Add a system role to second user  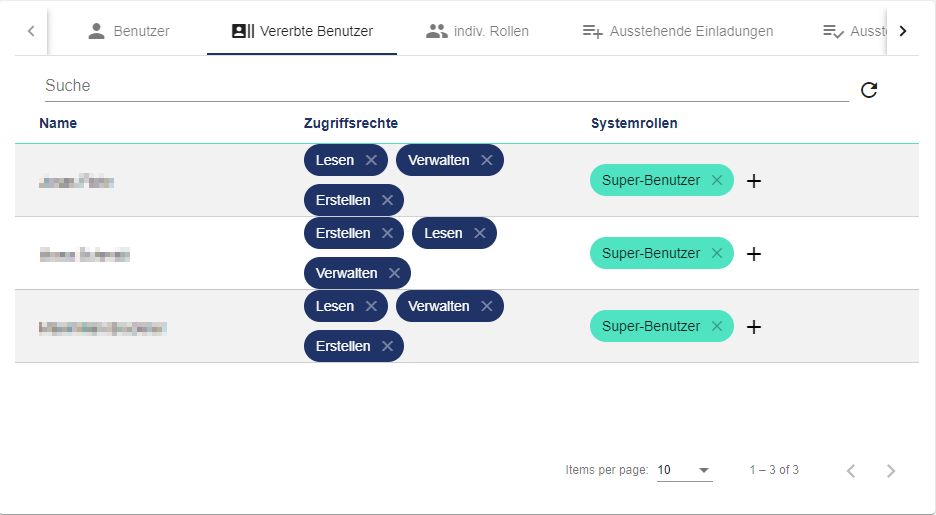click(754, 254)
